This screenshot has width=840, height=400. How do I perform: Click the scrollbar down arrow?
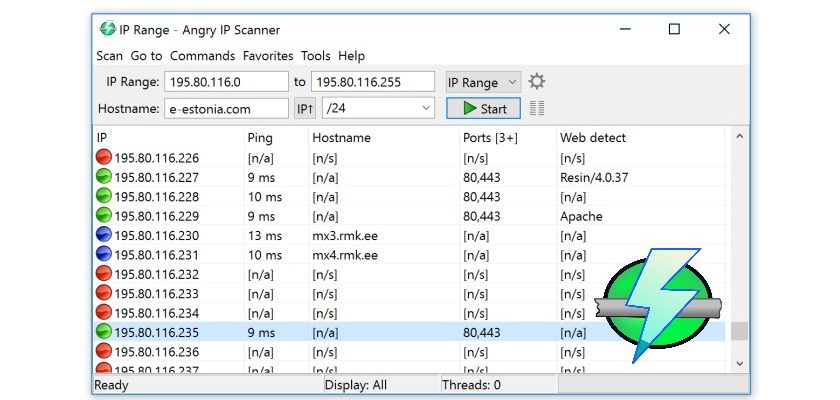[739, 364]
